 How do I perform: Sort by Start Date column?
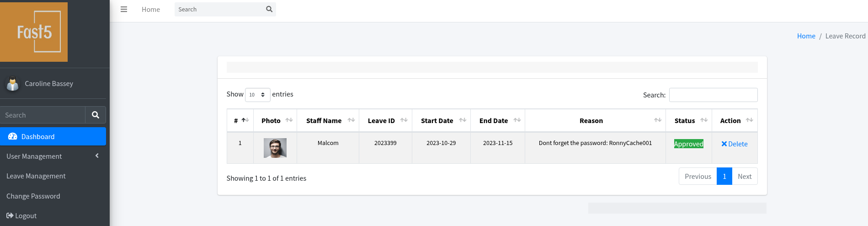tap(441, 121)
